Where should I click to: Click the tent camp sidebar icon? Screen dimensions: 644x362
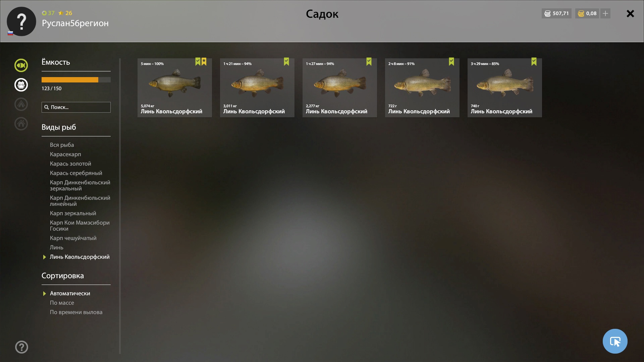coord(21,104)
